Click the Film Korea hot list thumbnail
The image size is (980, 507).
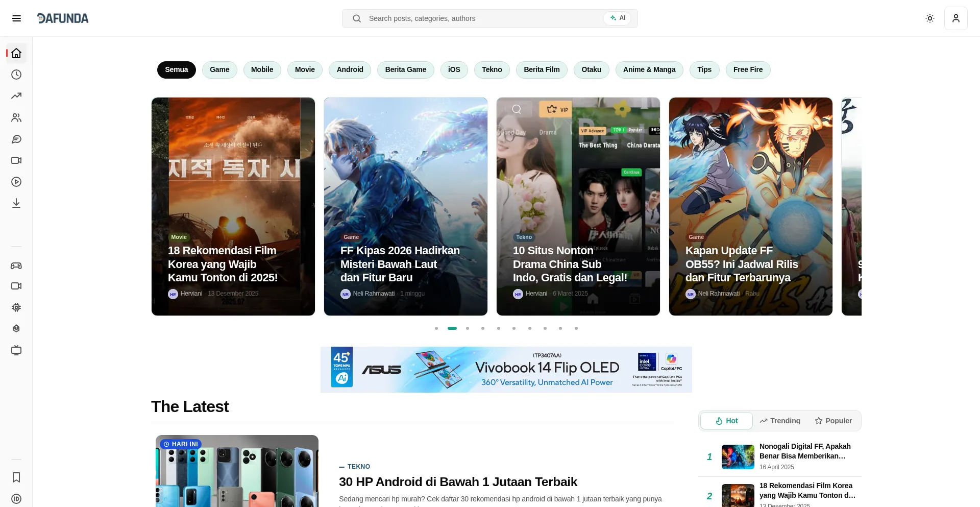point(738,495)
